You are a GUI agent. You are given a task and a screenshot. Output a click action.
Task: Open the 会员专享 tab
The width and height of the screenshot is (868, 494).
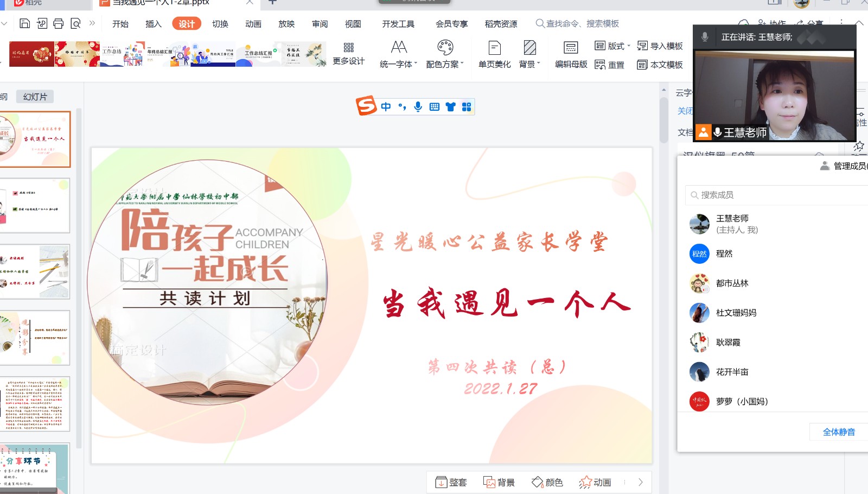pyautogui.click(x=451, y=24)
